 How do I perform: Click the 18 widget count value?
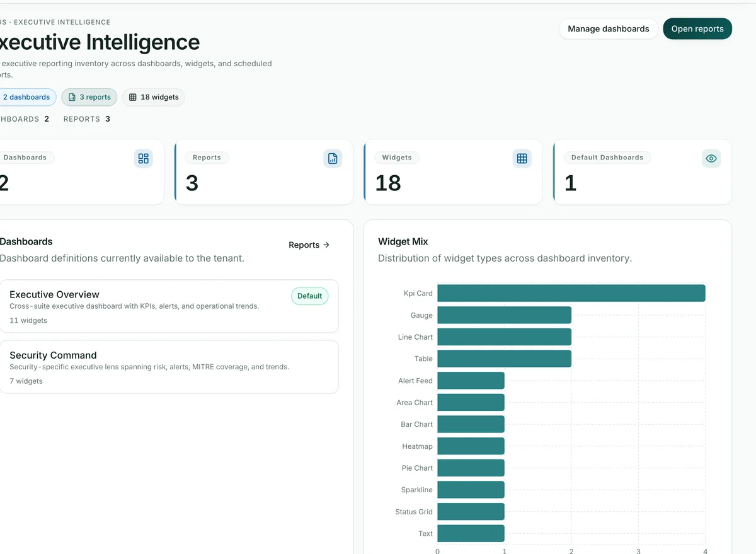tap(388, 183)
